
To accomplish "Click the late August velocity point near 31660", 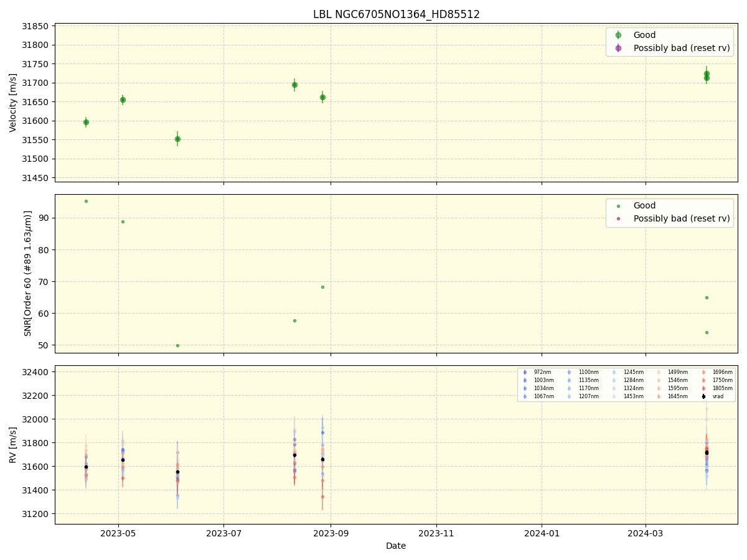I will point(322,97).
